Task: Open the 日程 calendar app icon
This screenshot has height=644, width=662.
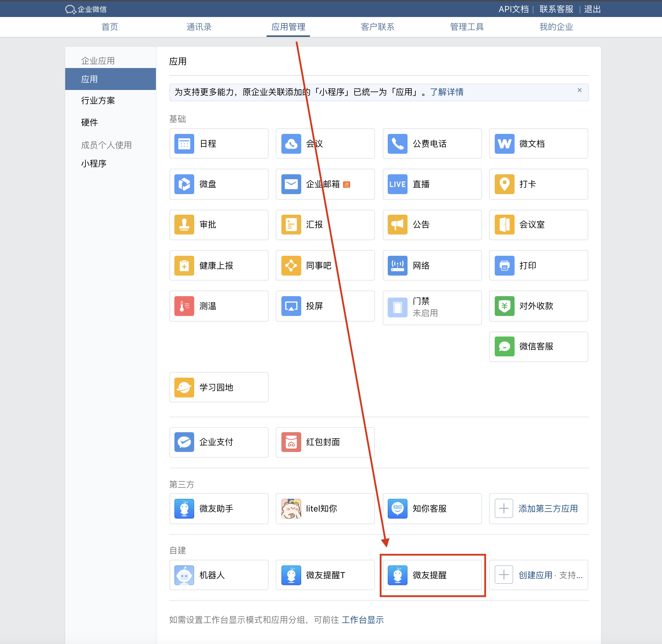Action: click(184, 144)
